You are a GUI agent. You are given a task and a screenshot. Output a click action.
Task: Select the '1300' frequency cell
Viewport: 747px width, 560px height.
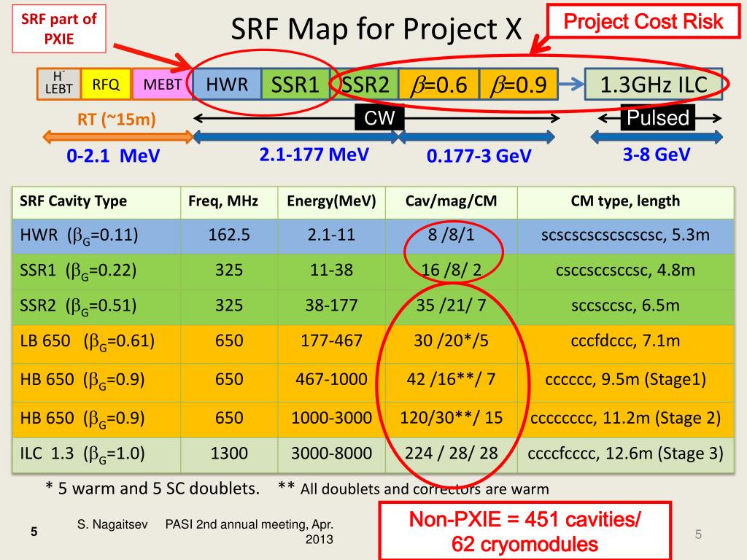229,454
